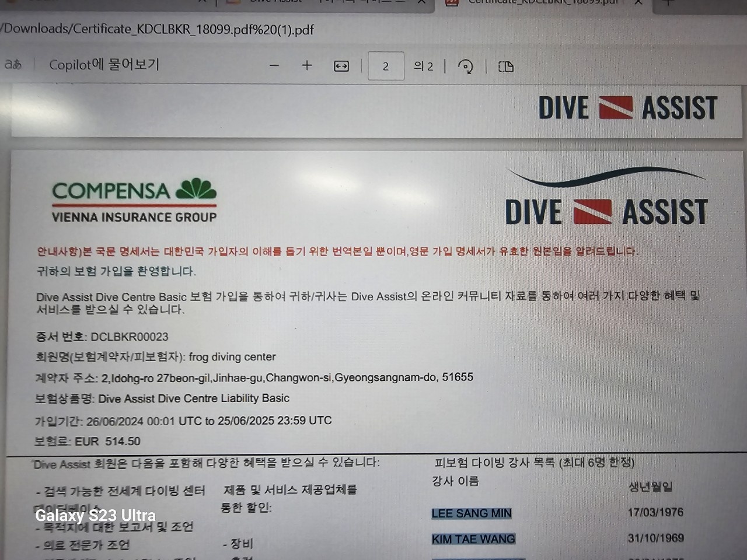The image size is (747, 560).
Task: Click the welcome line 귀하의 보험 가입을 환영합니다
Action: 116,271
